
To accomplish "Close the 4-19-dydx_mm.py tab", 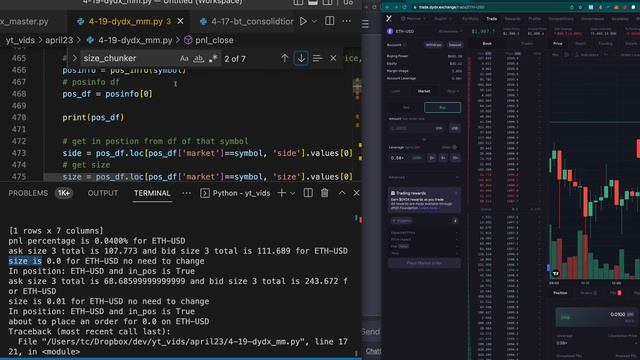I will point(180,21).
